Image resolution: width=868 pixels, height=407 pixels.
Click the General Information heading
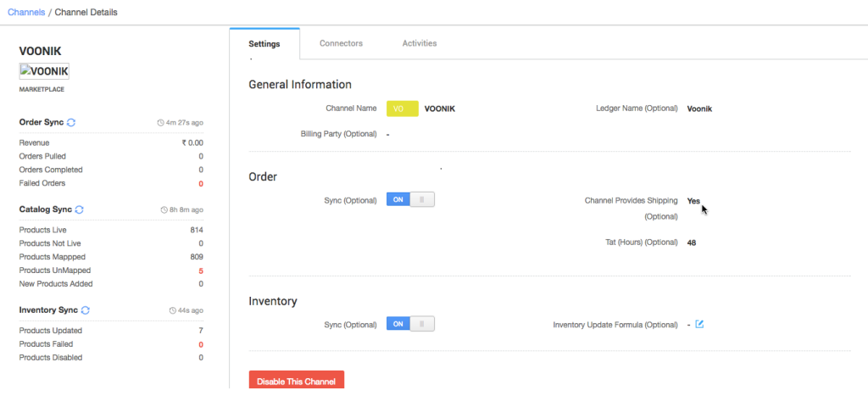point(300,85)
